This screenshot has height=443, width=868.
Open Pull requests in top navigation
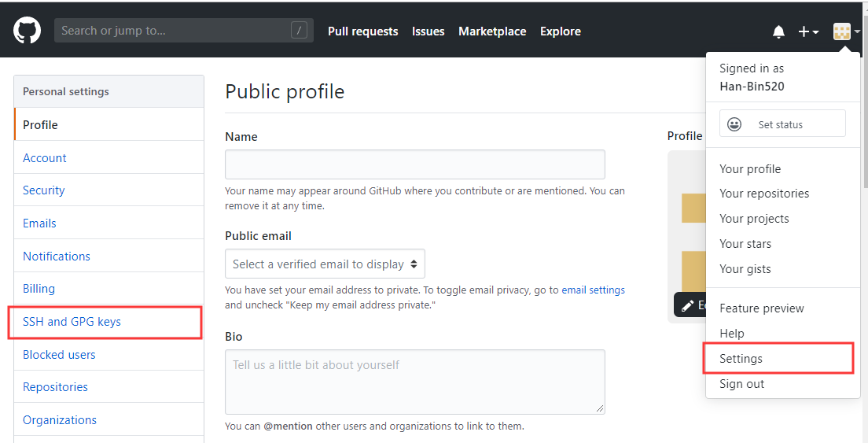tap(362, 31)
